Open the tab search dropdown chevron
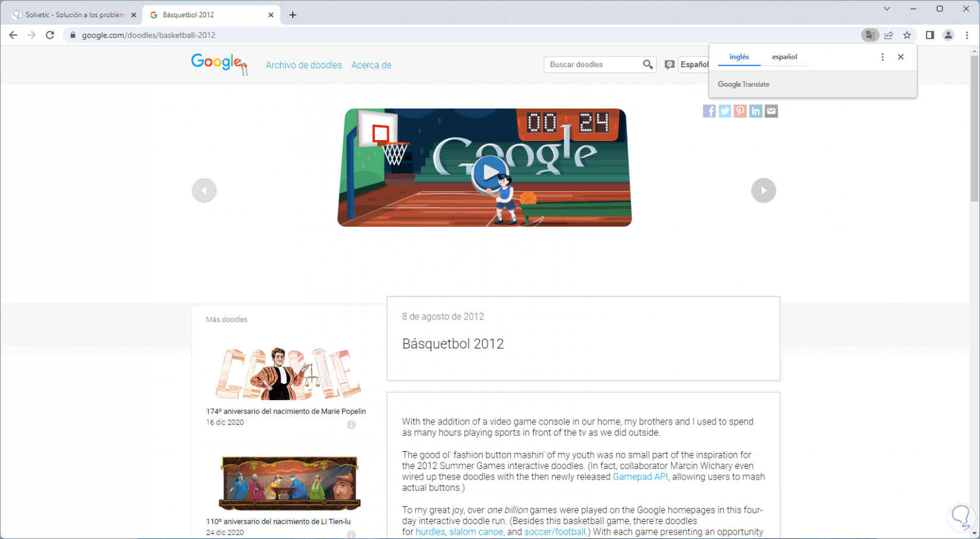Screen dimensions: 980x539 point(887,9)
